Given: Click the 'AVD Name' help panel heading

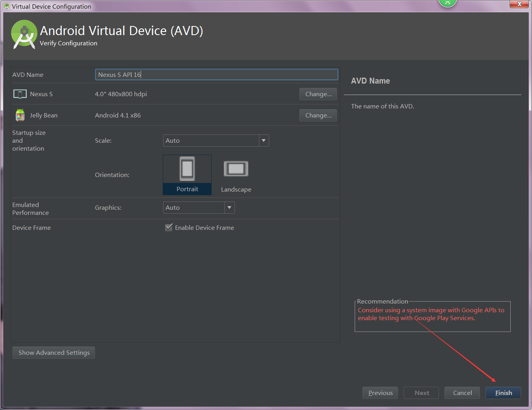Looking at the screenshot, I should 370,81.
